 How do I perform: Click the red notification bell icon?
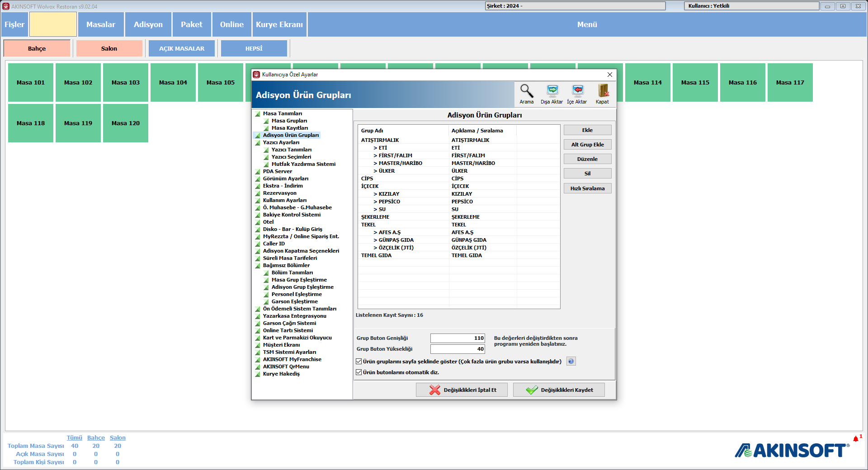pos(855,439)
